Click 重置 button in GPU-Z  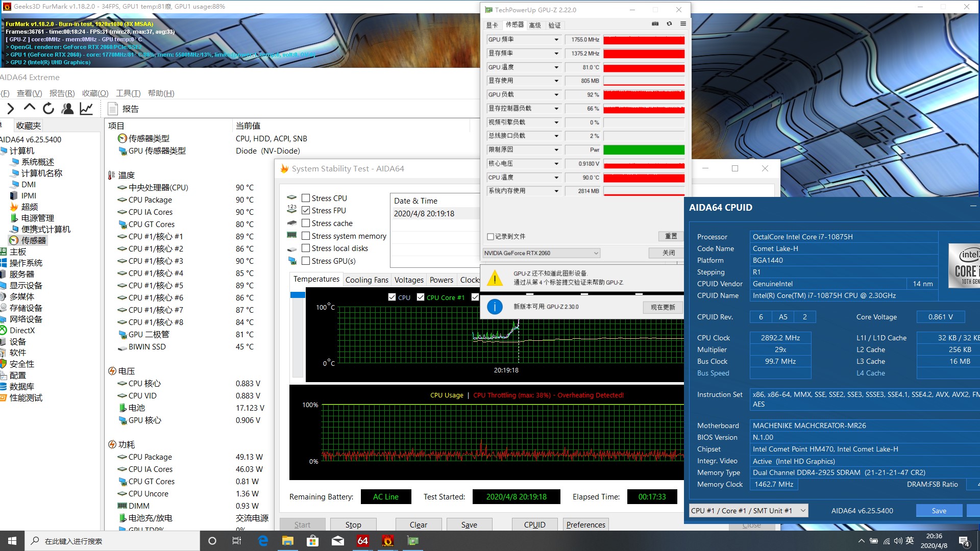click(x=671, y=236)
